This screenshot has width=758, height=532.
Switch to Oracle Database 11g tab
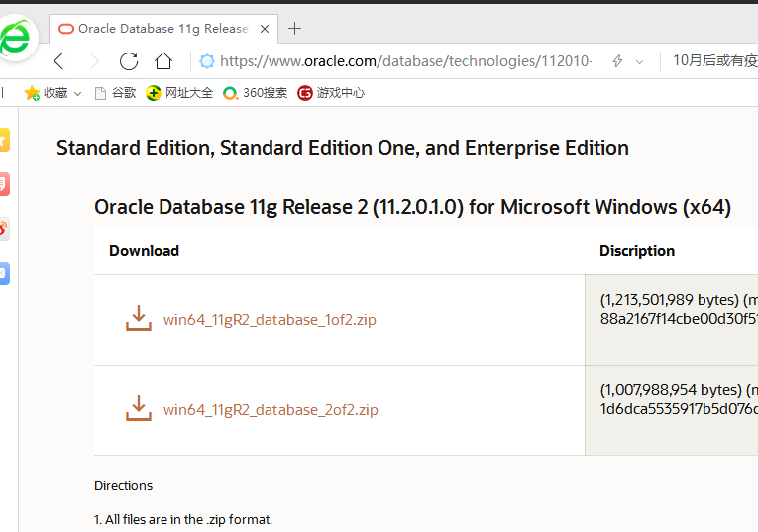tap(162, 29)
